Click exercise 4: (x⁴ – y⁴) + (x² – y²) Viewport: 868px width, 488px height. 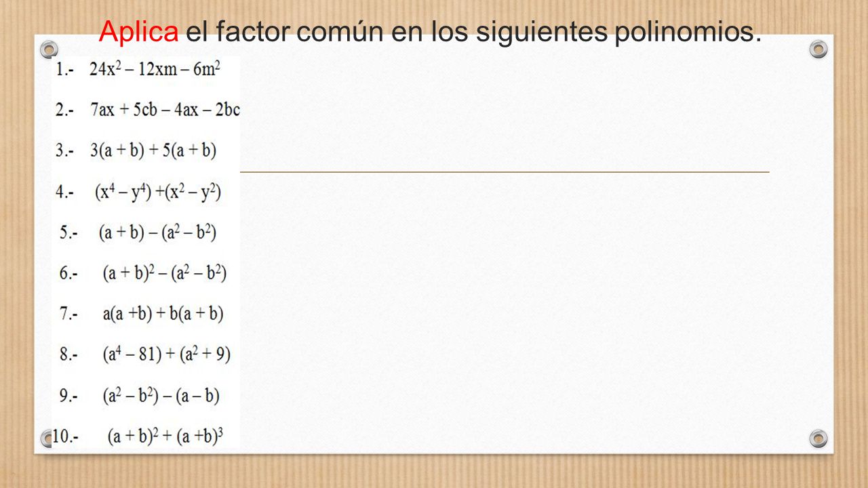click(158, 192)
